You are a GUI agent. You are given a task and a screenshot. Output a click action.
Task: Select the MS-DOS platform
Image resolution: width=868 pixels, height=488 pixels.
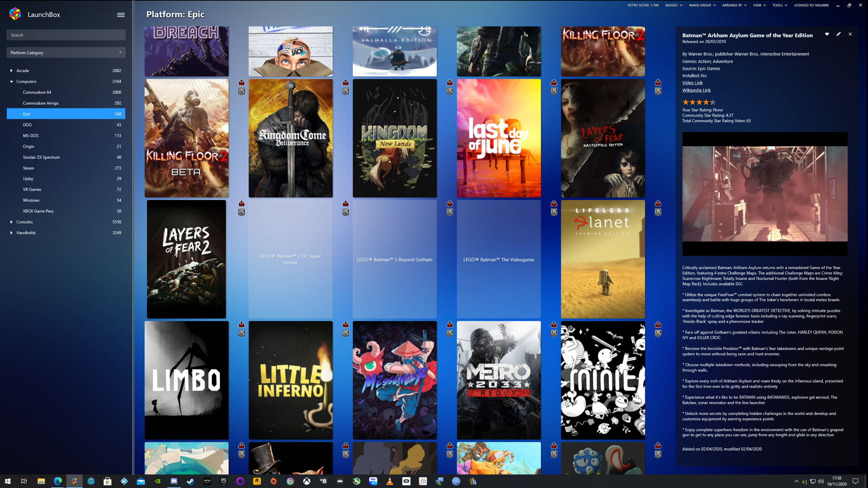(x=66, y=136)
